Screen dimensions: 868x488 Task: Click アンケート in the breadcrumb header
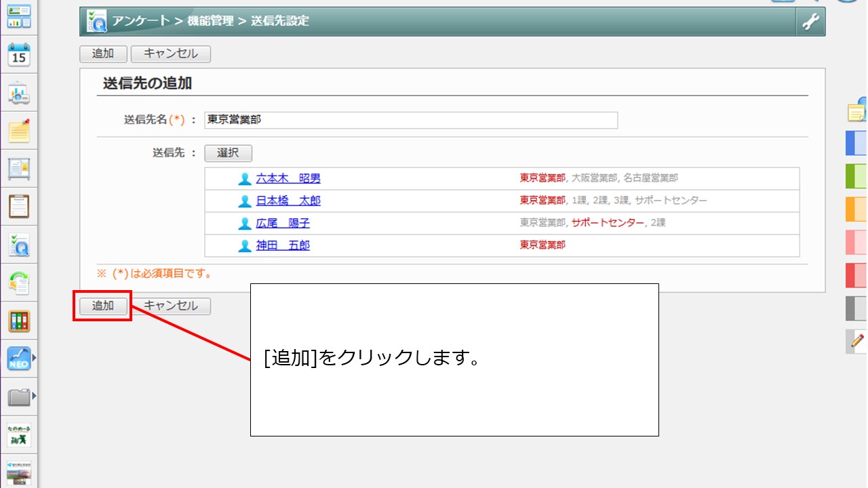[x=141, y=21]
